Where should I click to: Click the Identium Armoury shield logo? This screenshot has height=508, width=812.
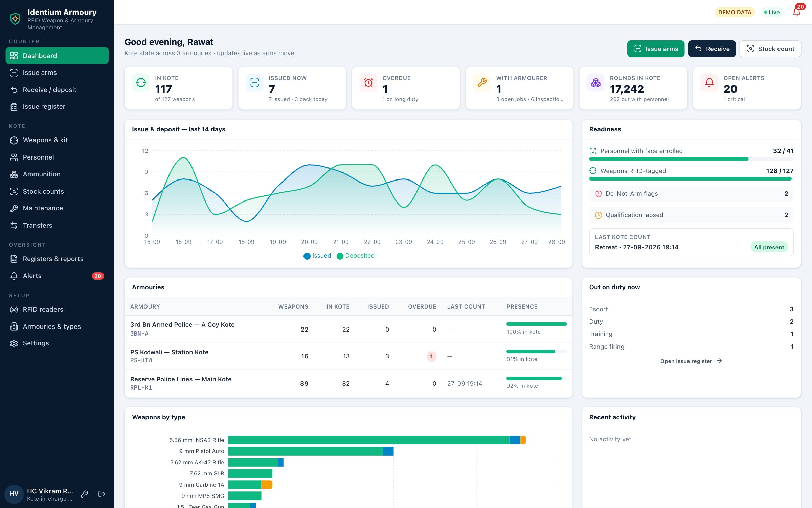[x=15, y=19]
